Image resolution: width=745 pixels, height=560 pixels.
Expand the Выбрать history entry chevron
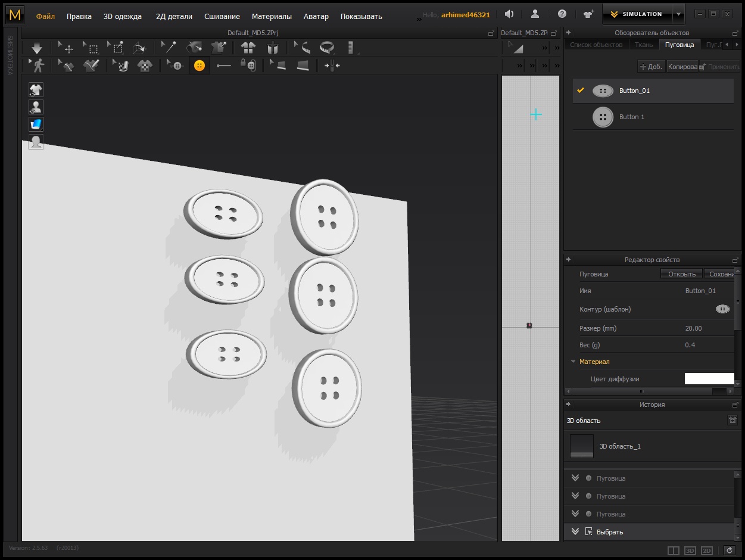point(575,531)
